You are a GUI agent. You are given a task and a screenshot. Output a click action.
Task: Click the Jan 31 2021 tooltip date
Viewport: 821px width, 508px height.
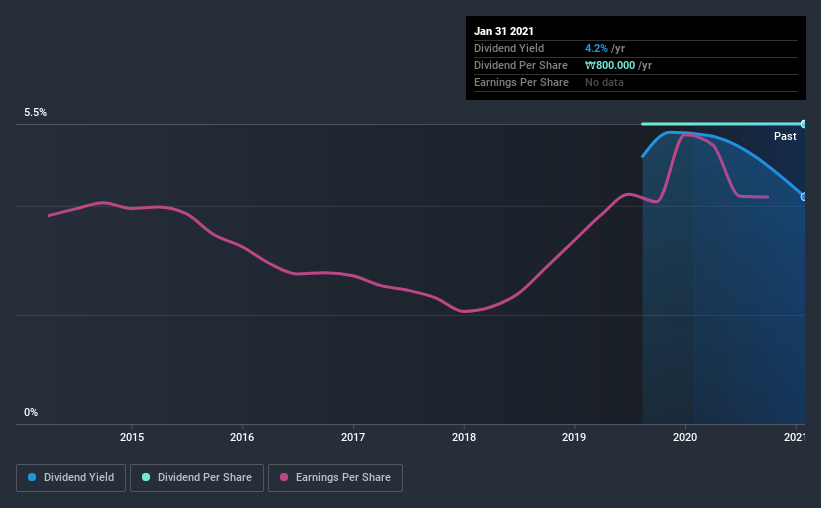[x=504, y=31]
